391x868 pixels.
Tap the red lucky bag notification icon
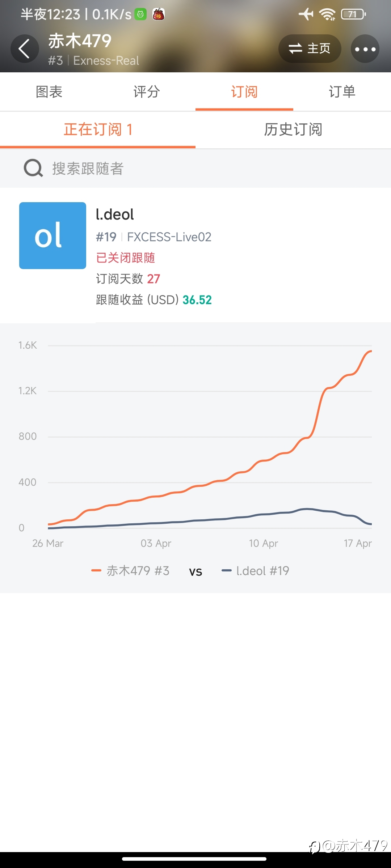coord(159,14)
